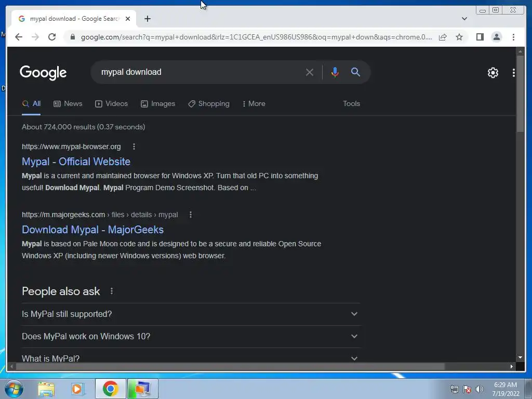This screenshot has height=399, width=532.
Task: Open the Chrome profile avatar
Action: coord(496,37)
